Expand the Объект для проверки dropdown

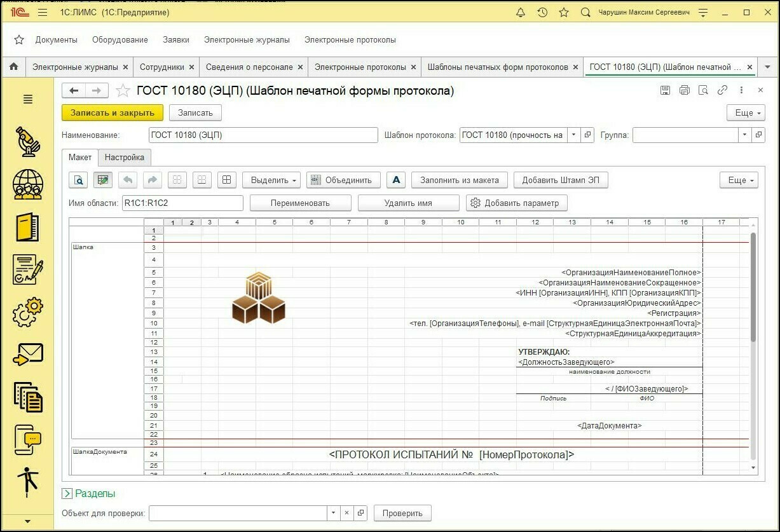[334, 513]
